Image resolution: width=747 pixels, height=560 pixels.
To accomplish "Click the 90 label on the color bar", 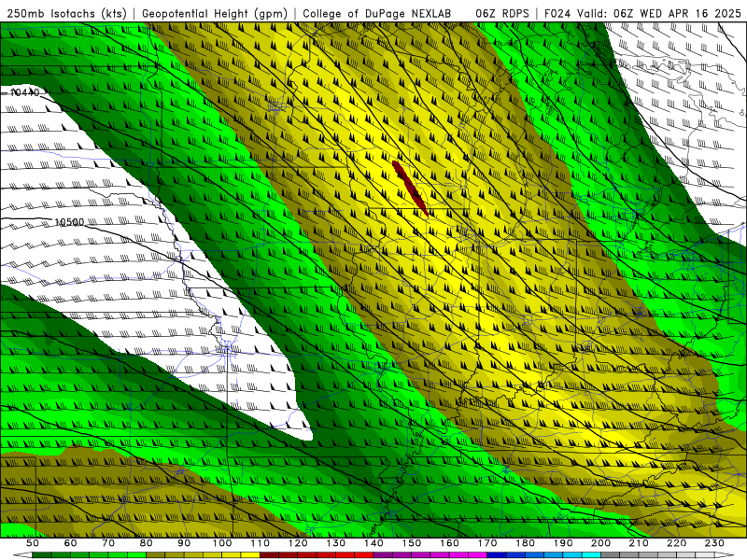I will tap(184, 543).
